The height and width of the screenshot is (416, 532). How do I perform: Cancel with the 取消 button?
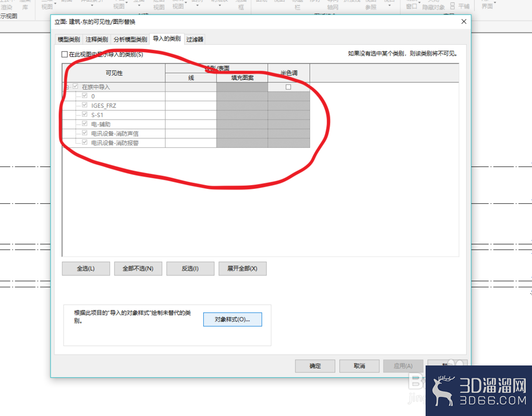coord(359,366)
